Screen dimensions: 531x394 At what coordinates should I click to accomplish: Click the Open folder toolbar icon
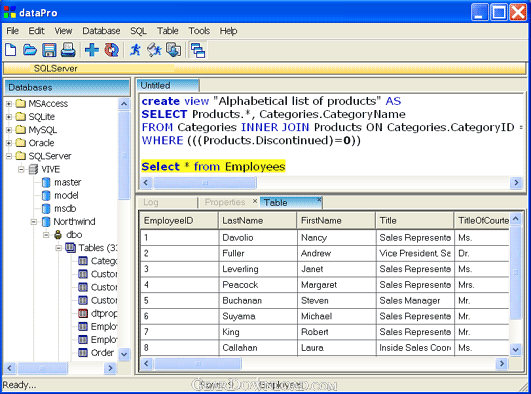[30, 50]
